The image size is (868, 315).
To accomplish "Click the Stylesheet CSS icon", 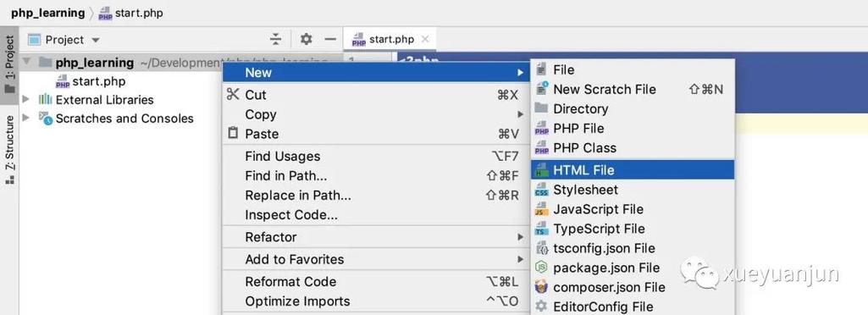I will (x=541, y=190).
